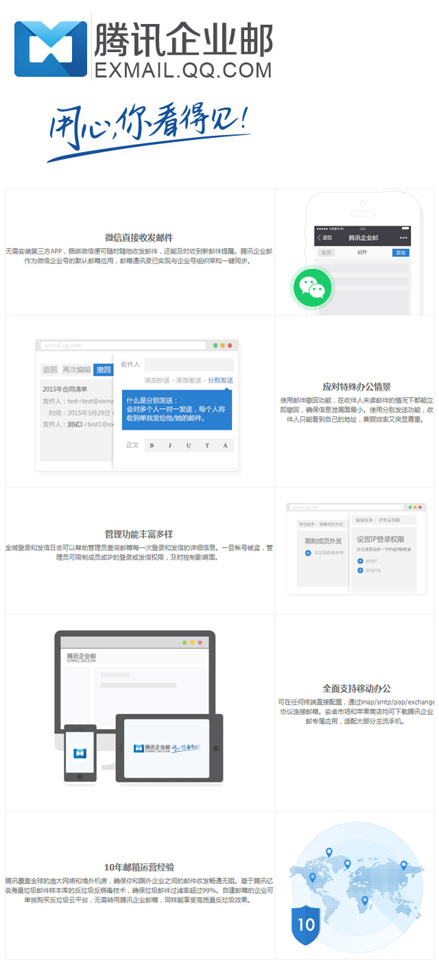
Task: Click the 微信直接收发邮件 heading
Action: (x=139, y=237)
